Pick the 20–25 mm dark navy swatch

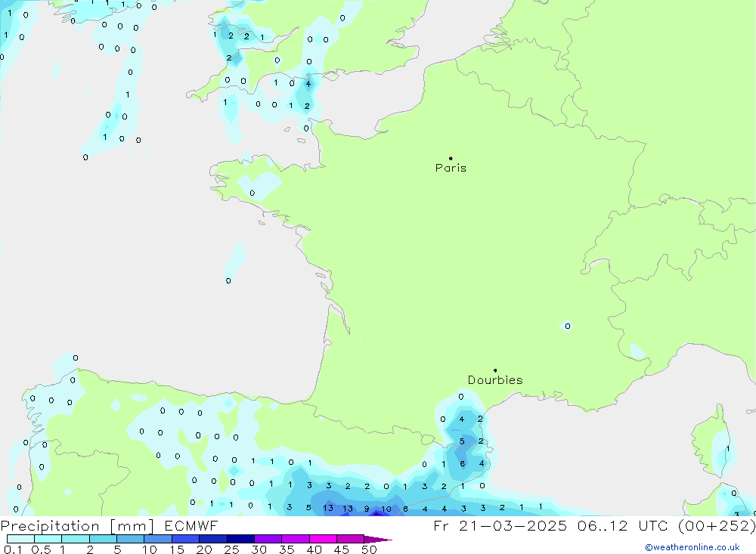point(213,539)
